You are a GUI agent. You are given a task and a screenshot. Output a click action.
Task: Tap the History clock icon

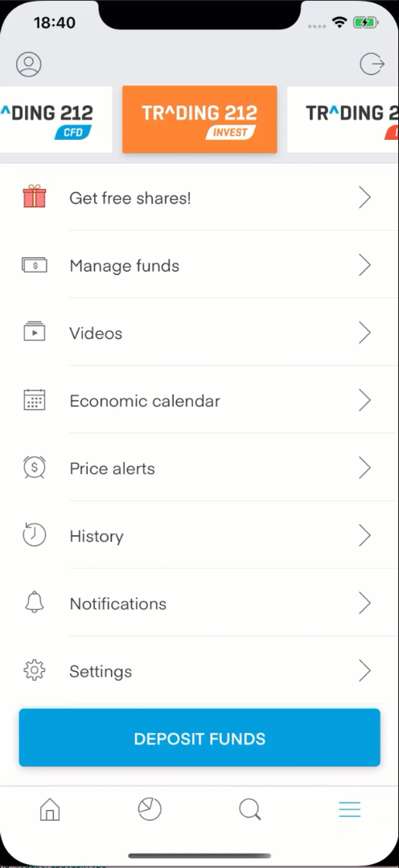tap(35, 535)
